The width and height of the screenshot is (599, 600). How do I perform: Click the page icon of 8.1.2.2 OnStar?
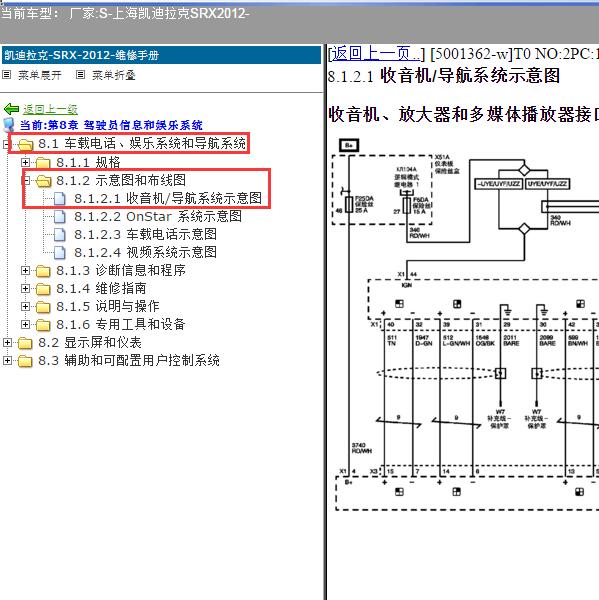60,217
